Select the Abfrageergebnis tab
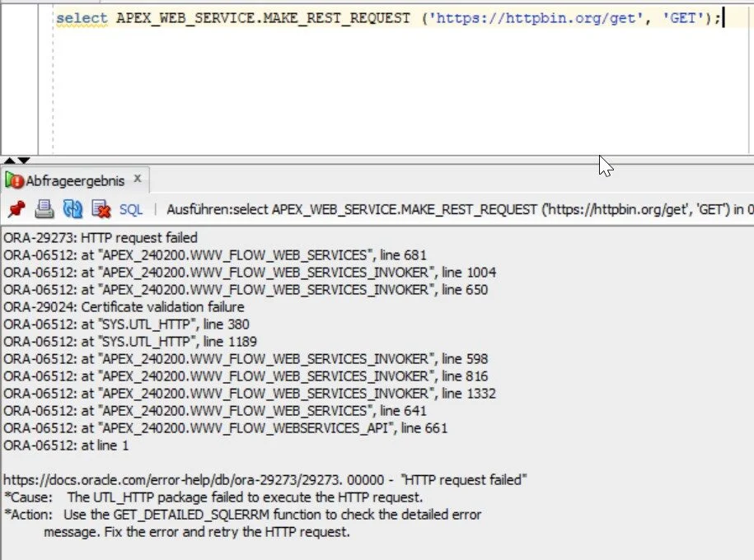Viewport: 754px width, 560px height. [74, 180]
